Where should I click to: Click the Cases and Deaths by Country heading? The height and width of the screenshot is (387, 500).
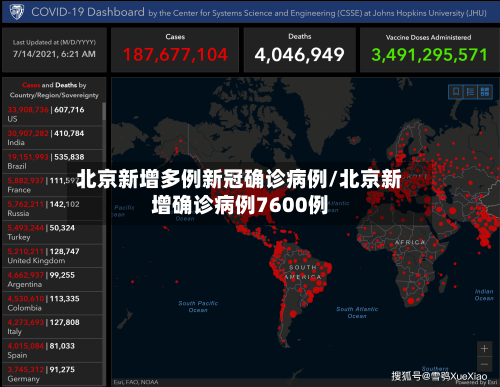coord(54,90)
